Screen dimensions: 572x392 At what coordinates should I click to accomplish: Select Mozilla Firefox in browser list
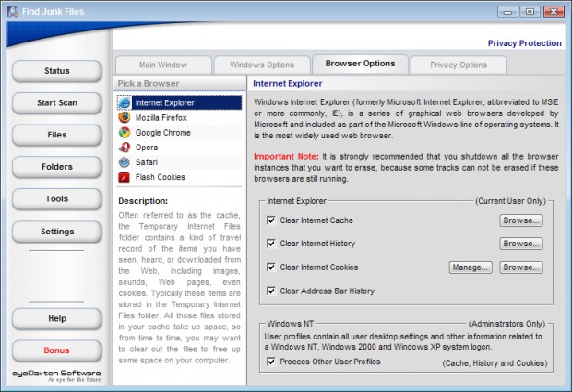(x=180, y=117)
